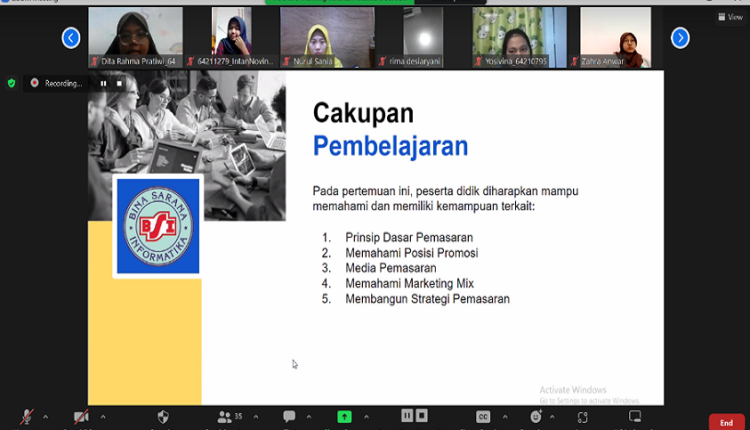Select Yosivina_64210795 video thumbnail
This screenshot has width=750, height=430.
tap(519, 37)
